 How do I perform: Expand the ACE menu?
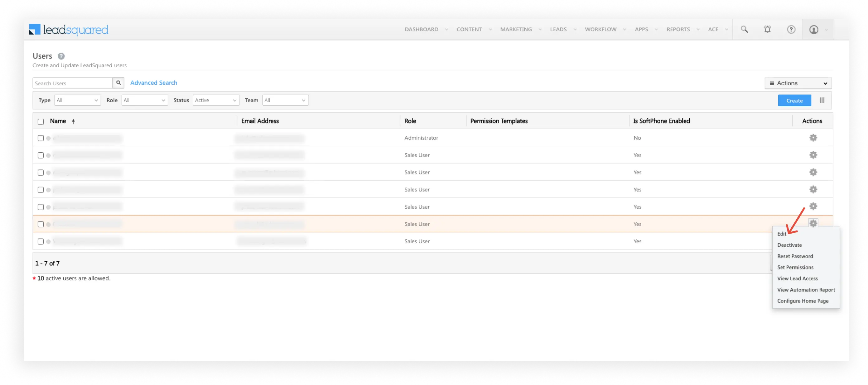718,29
